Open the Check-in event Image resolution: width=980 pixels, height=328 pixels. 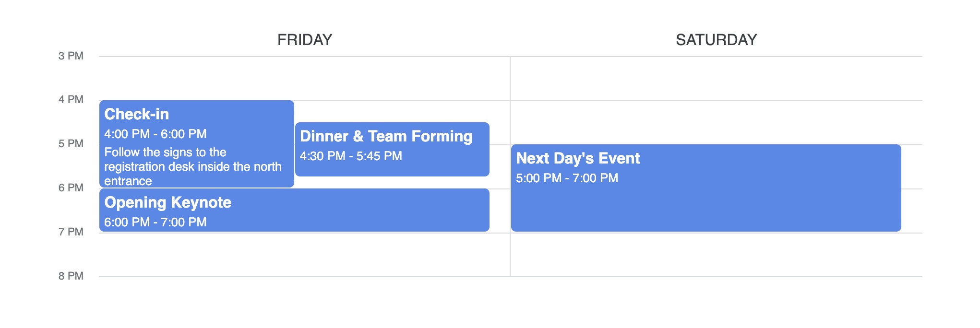(x=197, y=144)
